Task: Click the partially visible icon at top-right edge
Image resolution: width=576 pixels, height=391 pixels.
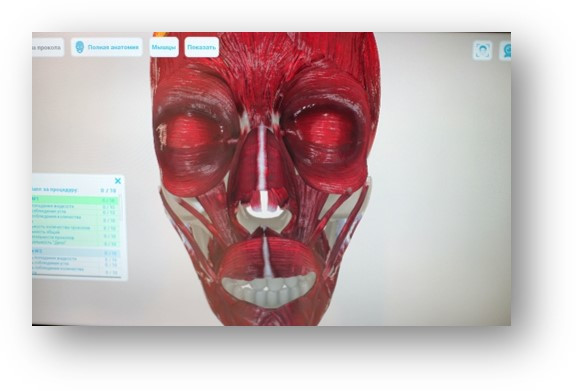Action: pos(506,50)
